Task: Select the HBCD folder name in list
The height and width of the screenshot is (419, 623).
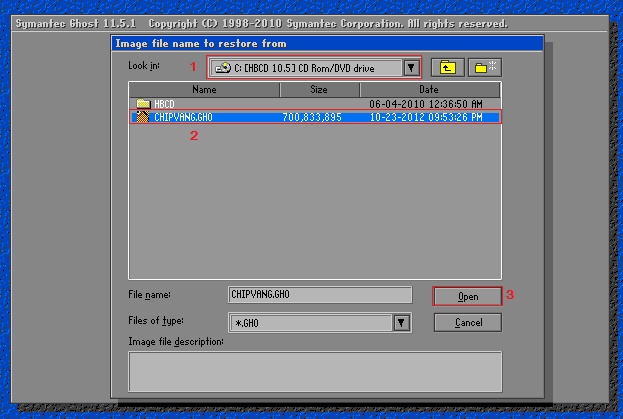Action: click(165, 104)
